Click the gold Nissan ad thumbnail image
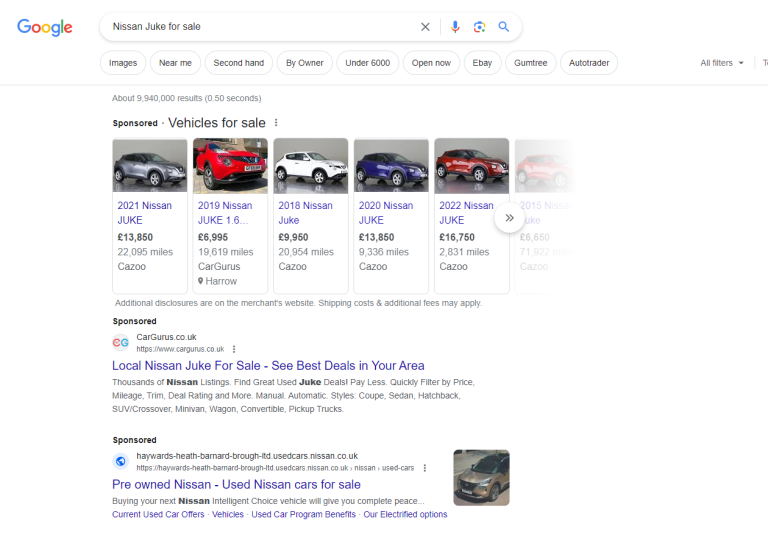The image size is (768, 535). (x=481, y=478)
